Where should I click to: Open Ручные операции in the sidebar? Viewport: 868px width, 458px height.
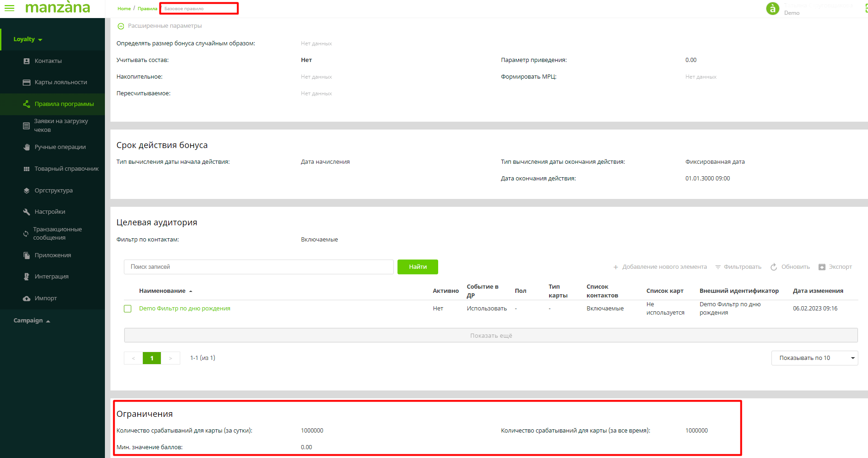point(60,147)
